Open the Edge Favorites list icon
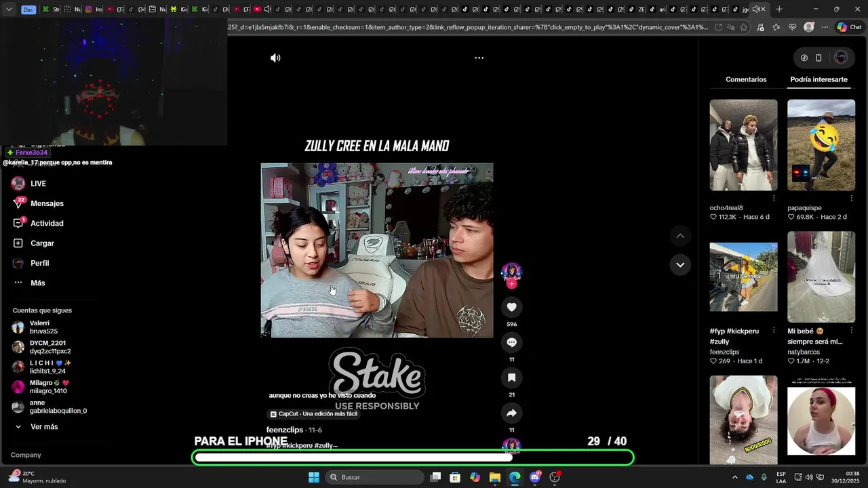Viewport: 868px width, 488px height. tap(776, 27)
